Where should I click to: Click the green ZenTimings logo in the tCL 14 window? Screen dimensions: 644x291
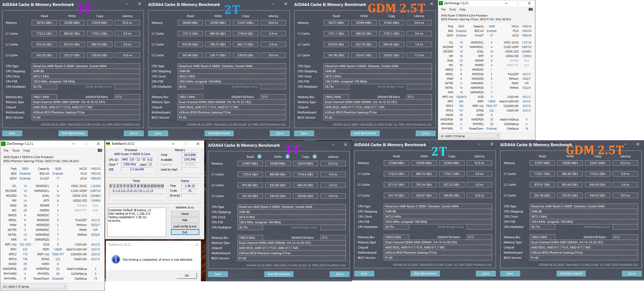pos(3,144)
